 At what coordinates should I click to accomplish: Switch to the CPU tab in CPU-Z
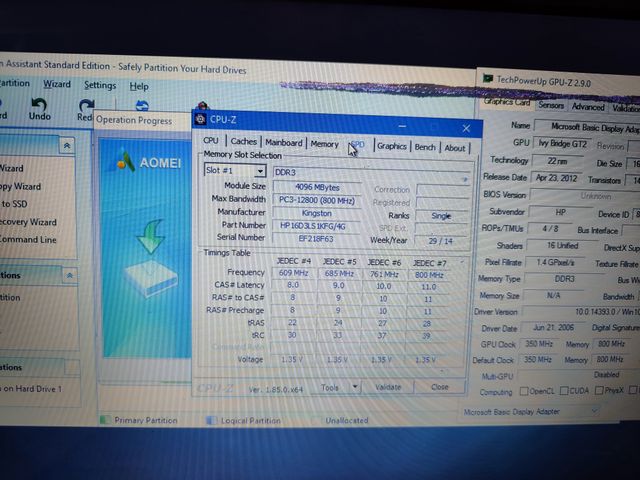211,140
